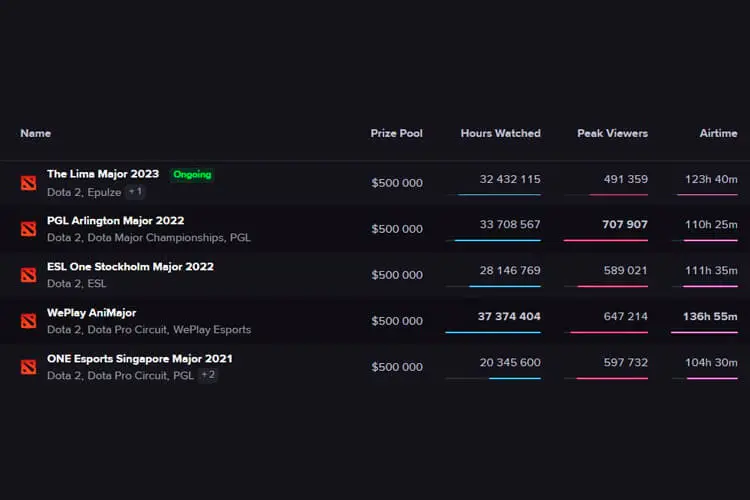
Task: Click the airtime value 136h 55m
Action: coord(710,316)
